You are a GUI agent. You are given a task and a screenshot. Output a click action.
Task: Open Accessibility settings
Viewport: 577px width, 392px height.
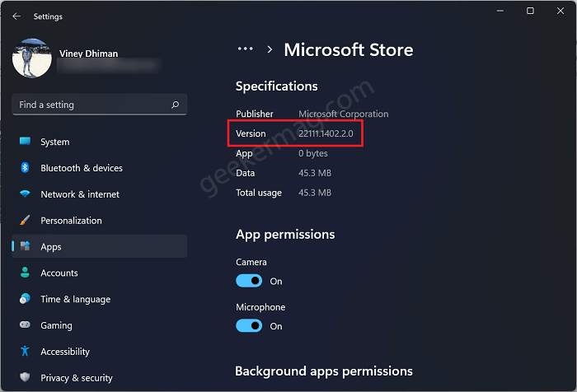[100, 352]
